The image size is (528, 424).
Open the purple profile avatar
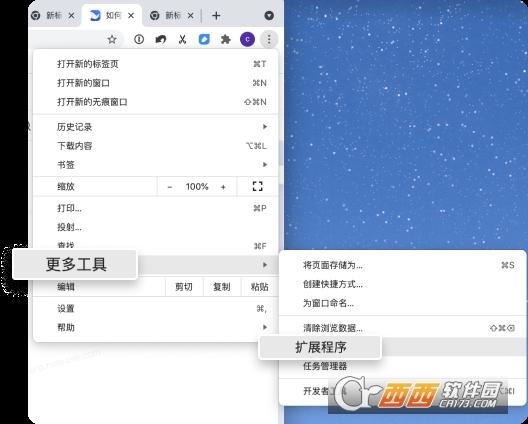click(247, 40)
